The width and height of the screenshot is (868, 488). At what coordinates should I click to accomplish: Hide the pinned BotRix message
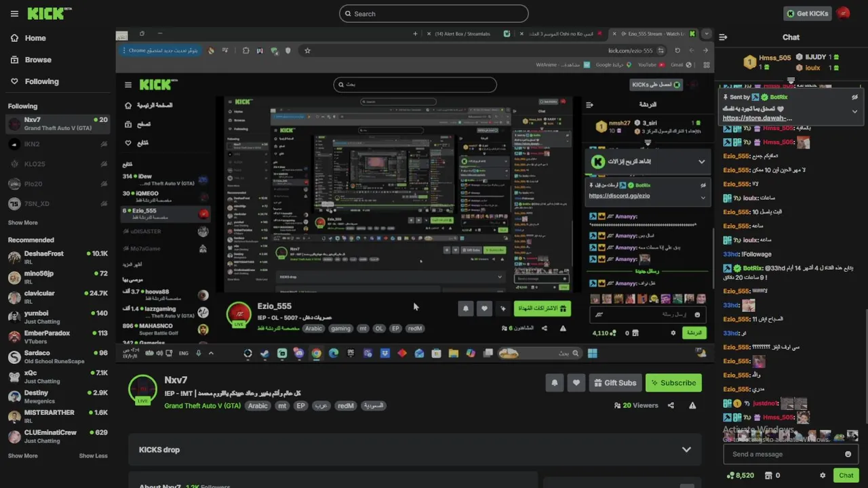[x=855, y=98]
